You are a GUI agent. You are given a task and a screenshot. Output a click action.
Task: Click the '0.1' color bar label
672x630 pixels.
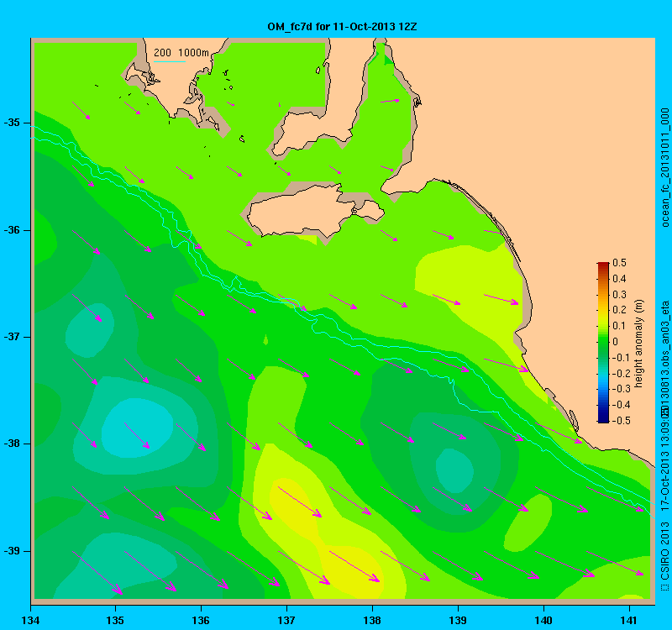coord(619,326)
